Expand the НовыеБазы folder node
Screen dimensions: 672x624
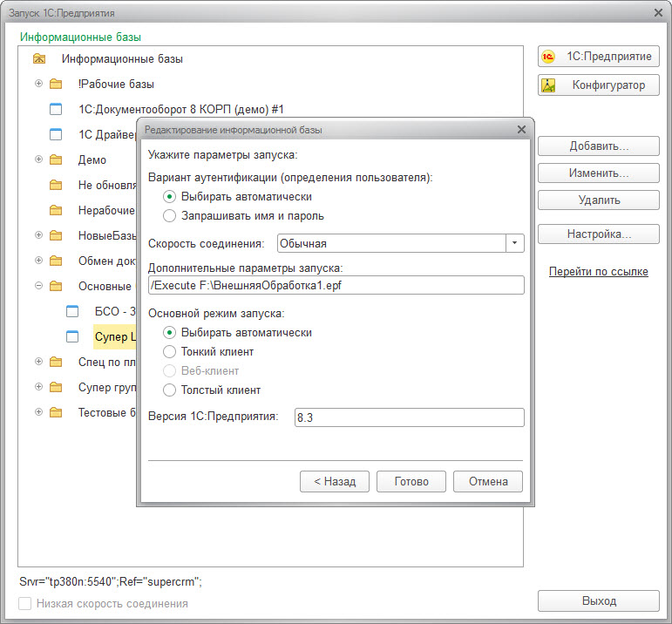pos(38,234)
